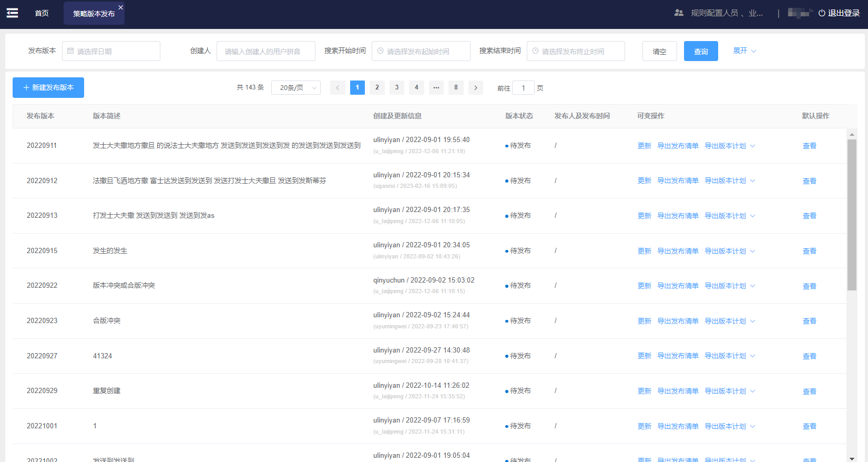Click the user roles icon in header

pos(679,13)
